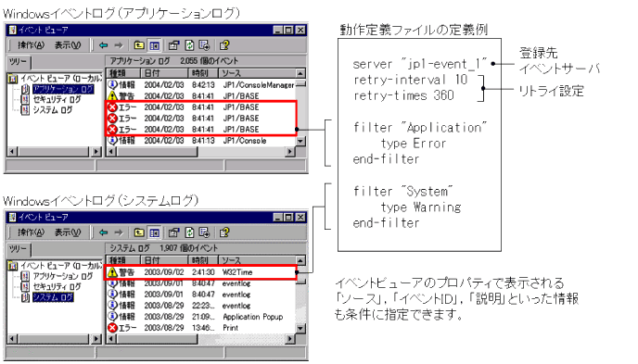Select ツリー tab in application-log window
Viewport: 638px width, 364px height.
coord(18,62)
